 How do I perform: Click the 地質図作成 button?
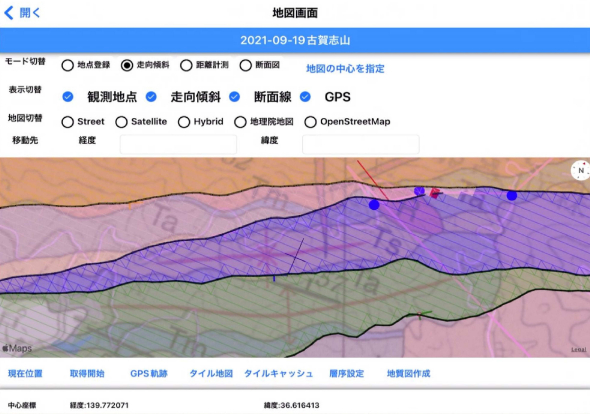point(408,373)
